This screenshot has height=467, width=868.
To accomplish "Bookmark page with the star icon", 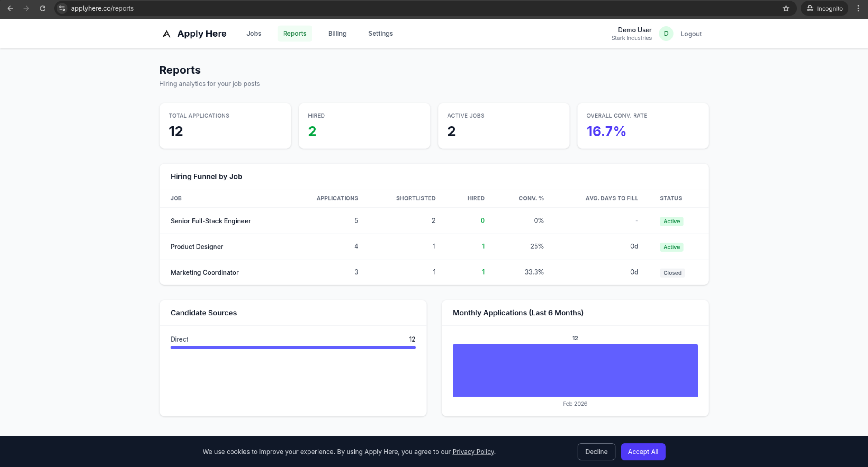I will coord(786,8).
